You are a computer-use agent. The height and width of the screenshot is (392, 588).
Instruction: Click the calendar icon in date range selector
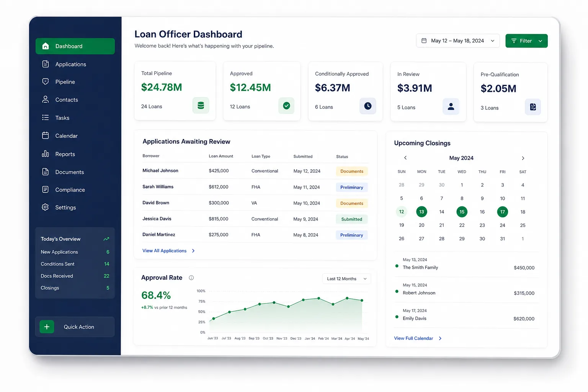(424, 41)
